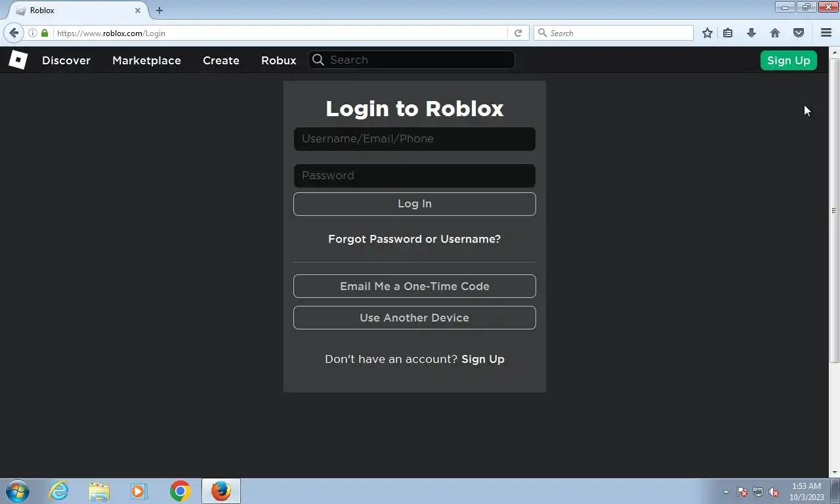Click the magnifier icon in Roblox search

pos(318,60)
